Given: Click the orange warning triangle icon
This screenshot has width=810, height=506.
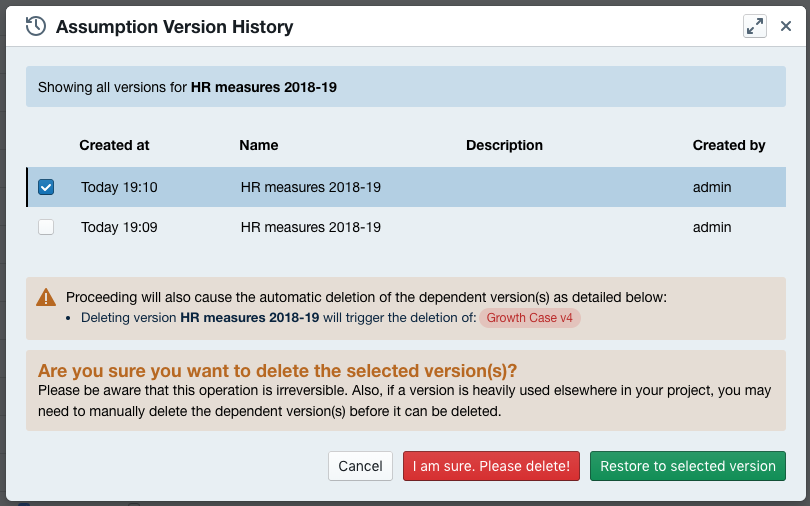Looking at the screenshot, I should click(x=46, y=297).
